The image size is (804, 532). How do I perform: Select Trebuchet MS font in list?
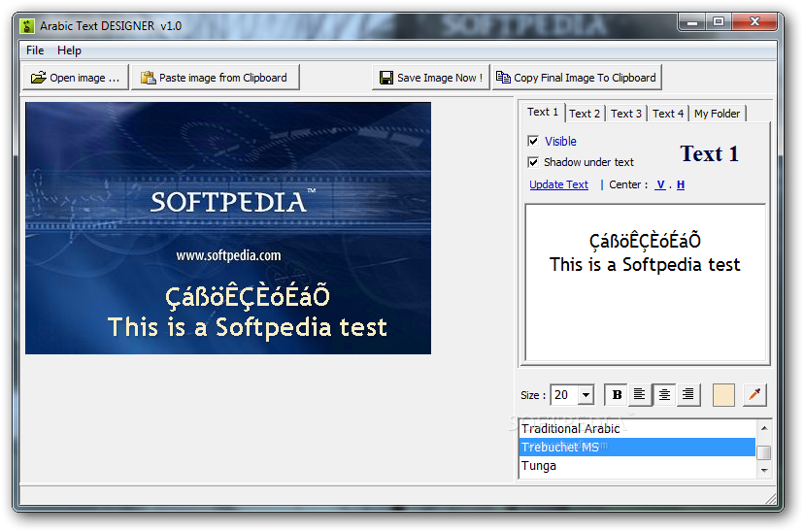click(637, 447)
